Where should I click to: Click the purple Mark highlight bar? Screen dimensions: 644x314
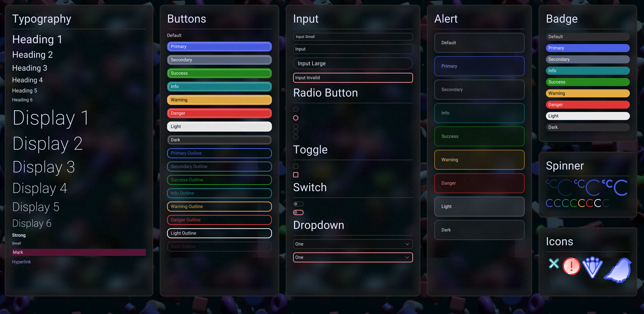(79, 252)
